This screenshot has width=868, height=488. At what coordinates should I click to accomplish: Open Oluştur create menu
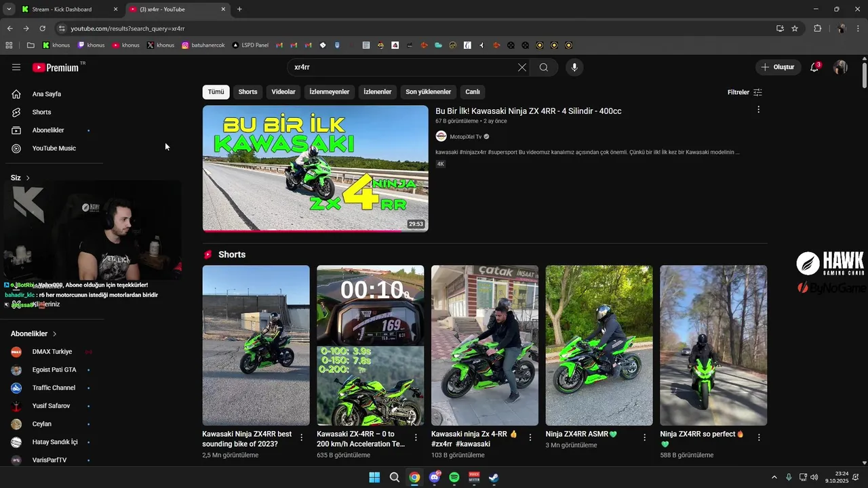coord(778,67)
